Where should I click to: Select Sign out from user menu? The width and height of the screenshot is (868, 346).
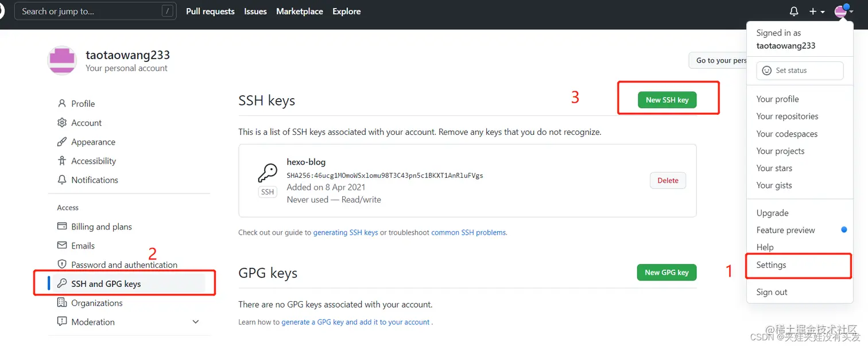coord(772,292)
